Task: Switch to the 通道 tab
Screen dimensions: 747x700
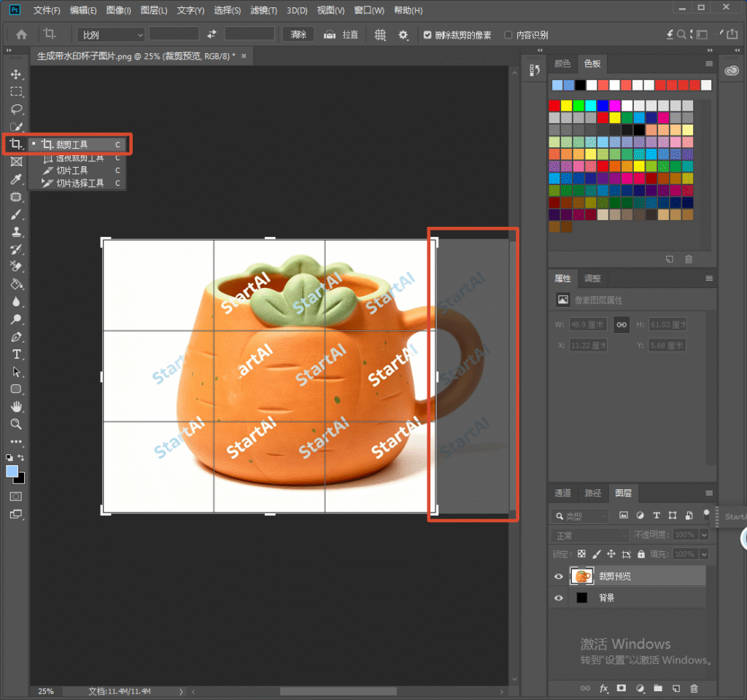Action: click(562, 493)
